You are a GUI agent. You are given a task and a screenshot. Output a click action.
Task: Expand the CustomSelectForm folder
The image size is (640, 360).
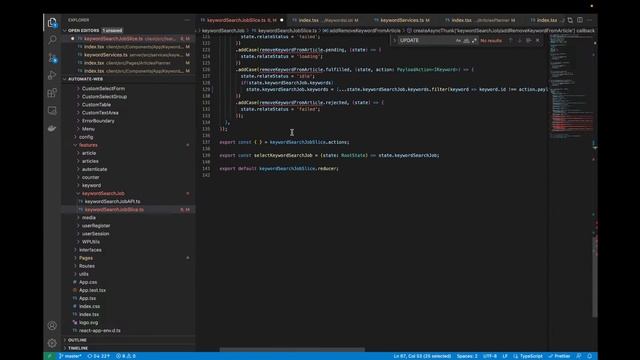103,89
